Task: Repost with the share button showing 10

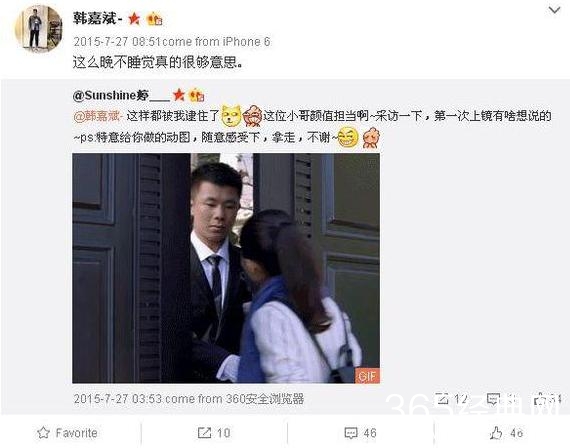Action: click(x=214, y=433)
